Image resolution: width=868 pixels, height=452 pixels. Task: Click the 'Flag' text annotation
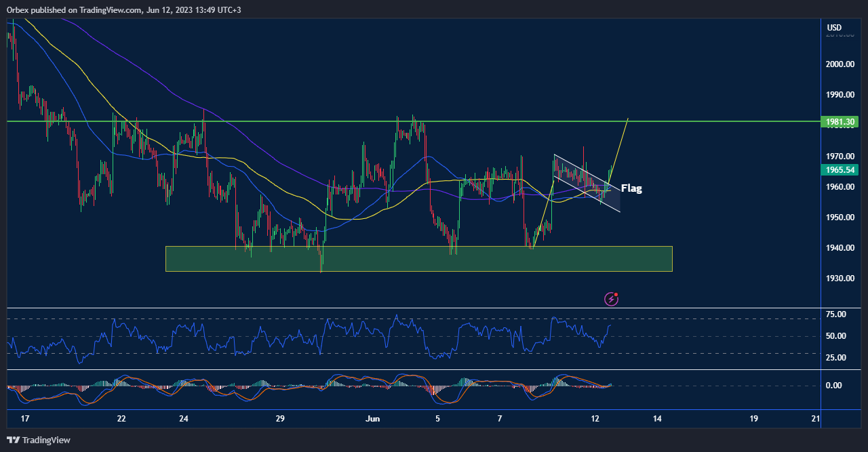coord(631,189)
